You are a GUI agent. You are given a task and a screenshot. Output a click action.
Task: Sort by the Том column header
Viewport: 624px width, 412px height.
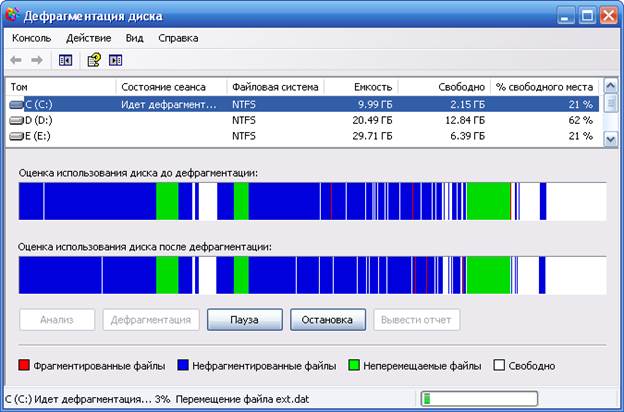coord(61,87)
